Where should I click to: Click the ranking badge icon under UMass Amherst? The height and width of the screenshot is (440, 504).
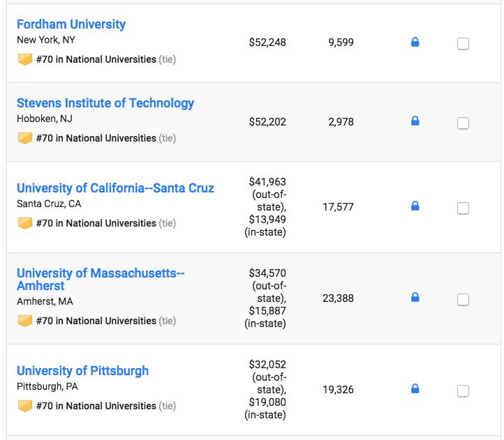25,321
